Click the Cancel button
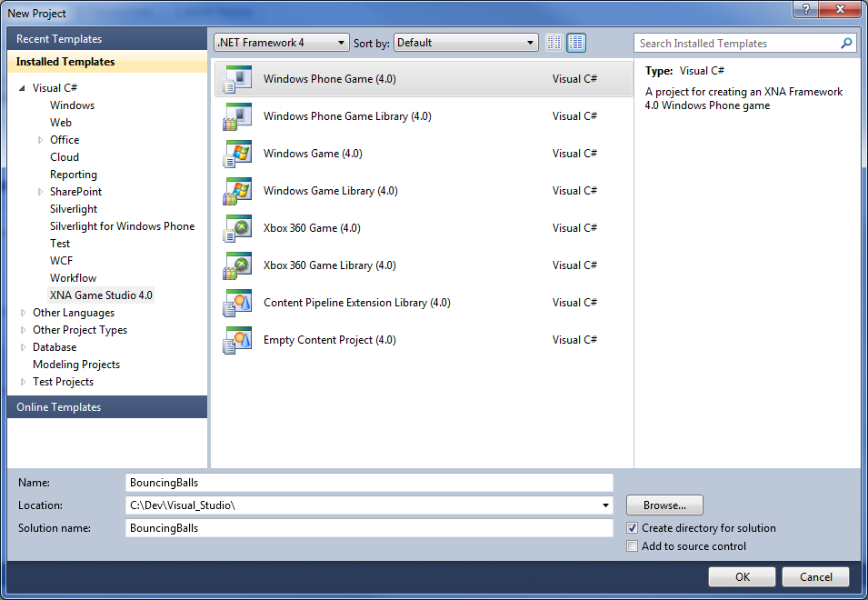868x600 pixels. (x=815, y=576)
